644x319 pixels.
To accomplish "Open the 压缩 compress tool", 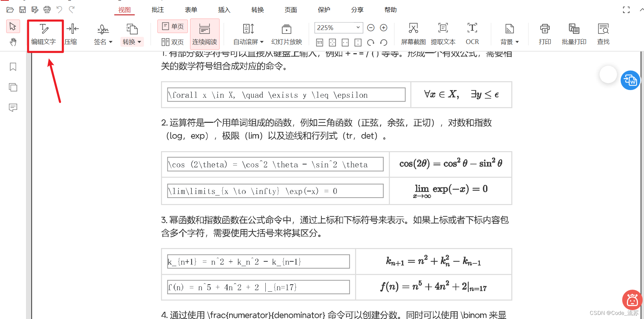I will tap(72, 33).
